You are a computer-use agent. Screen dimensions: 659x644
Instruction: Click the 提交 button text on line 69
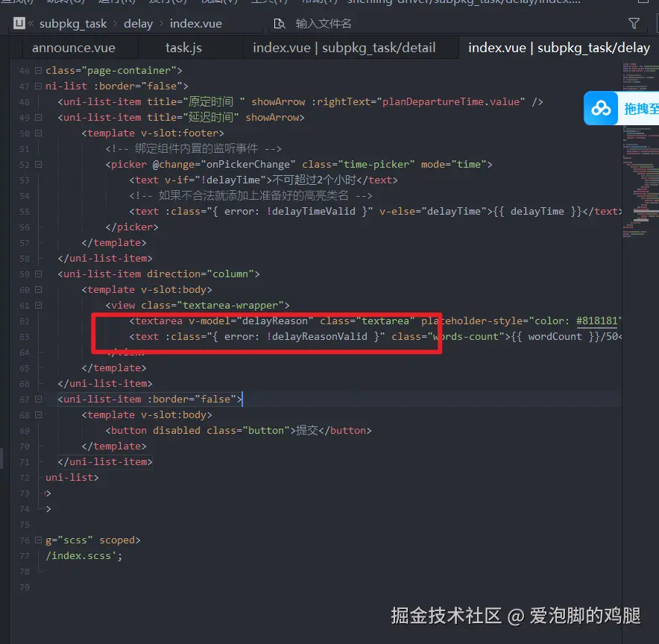click(308, 431)
